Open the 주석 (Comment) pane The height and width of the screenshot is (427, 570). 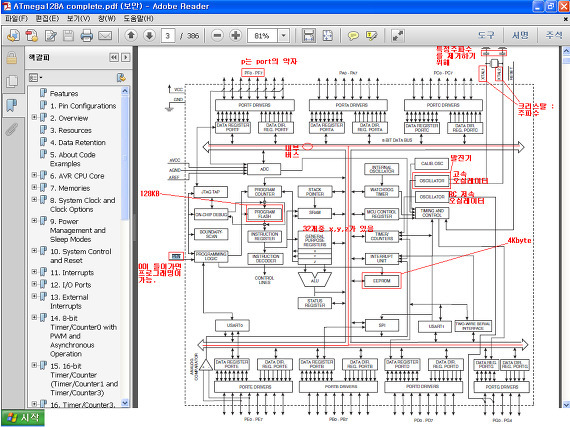[x=554, y=35]
